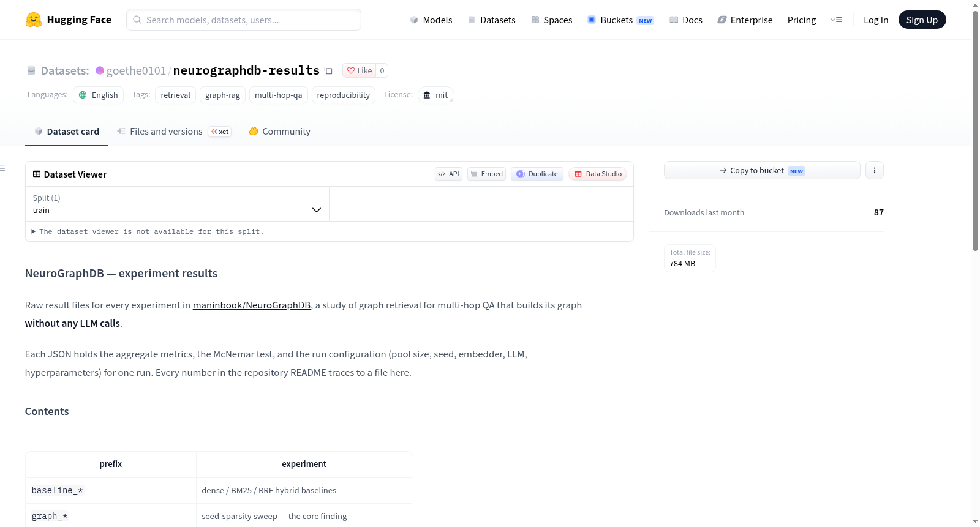This screenshot has height=527, width=980.
Task: Select the retrieval tag
Action: pos(176,95)
